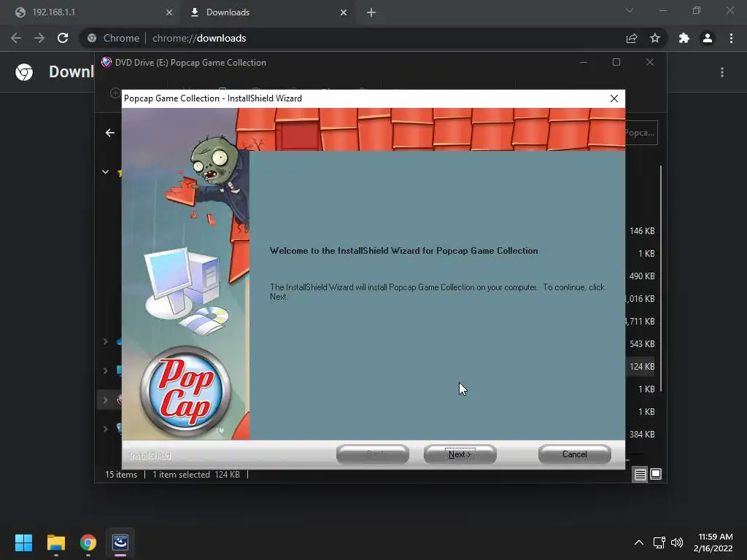The image size is (747, 560).
Task: Select the 384 KB file row
Action: [640, 435]
